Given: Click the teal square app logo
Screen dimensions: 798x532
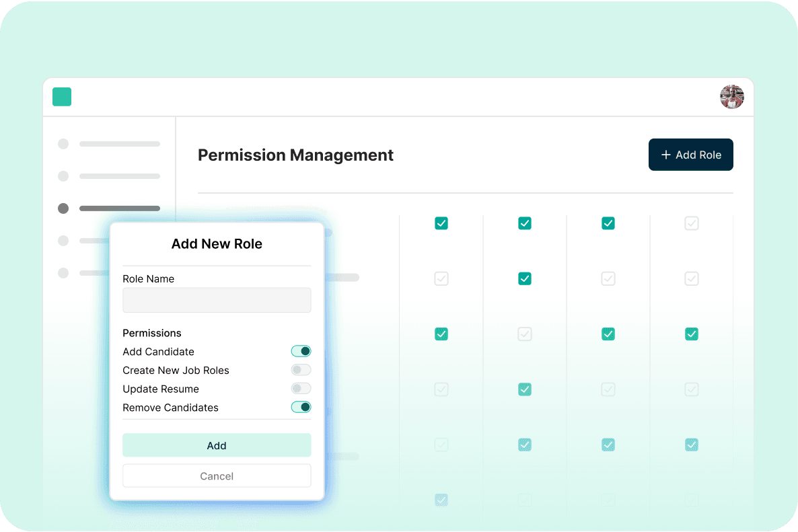Looking at the screenshot, I should pyautogui.click(x=62, y=97).
